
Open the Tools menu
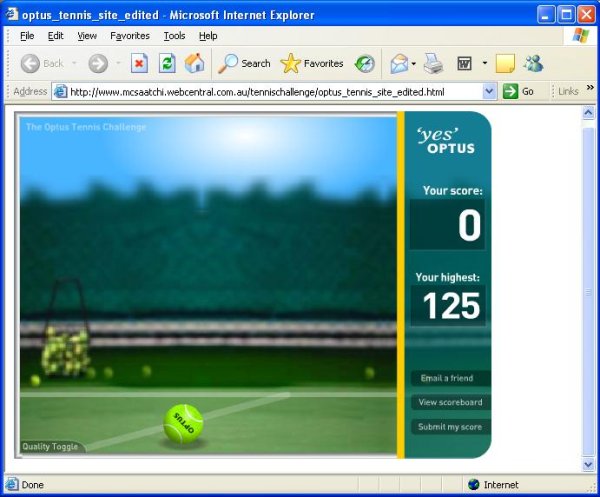tap(174, 36)
